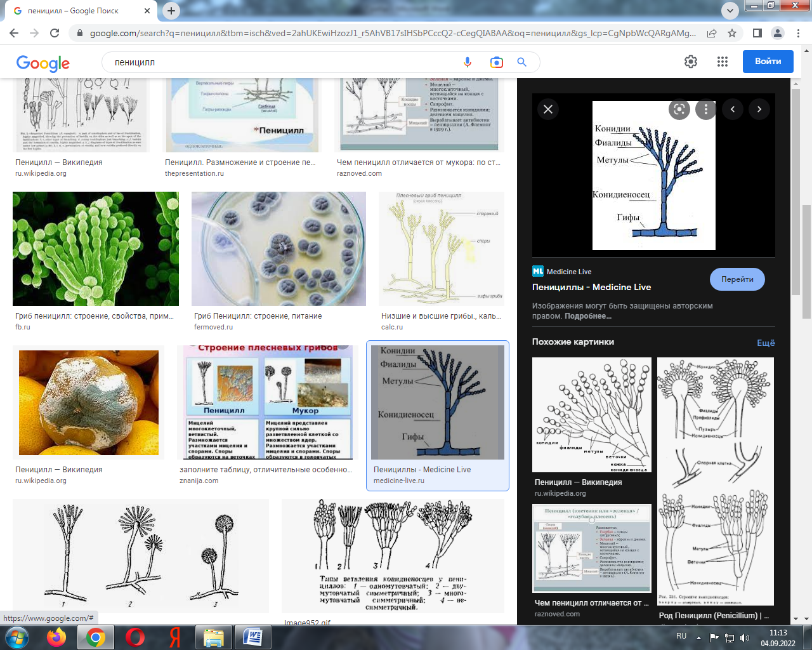Reload the page with the refresh icon
The width and height of the screenshot is (812, 650).
(x=55, y=33)
